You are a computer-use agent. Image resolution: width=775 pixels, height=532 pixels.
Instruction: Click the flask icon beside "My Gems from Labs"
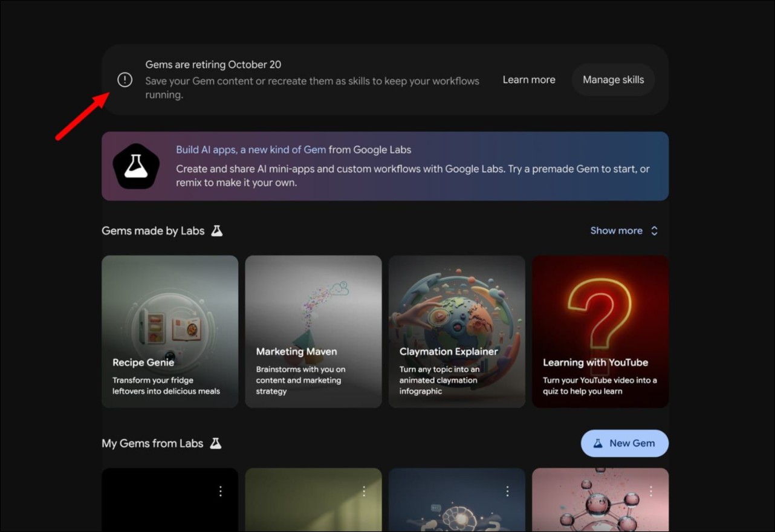coord(216,443)
